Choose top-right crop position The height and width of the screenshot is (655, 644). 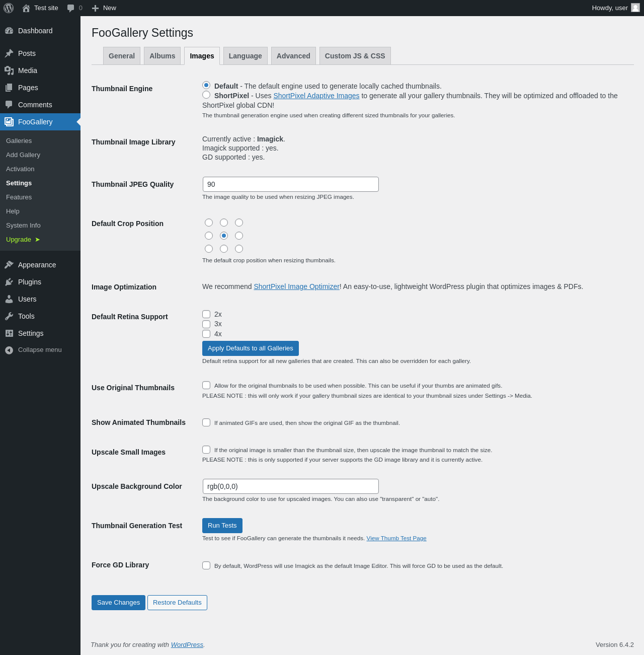pyautogui.click(x=239, y=223)
